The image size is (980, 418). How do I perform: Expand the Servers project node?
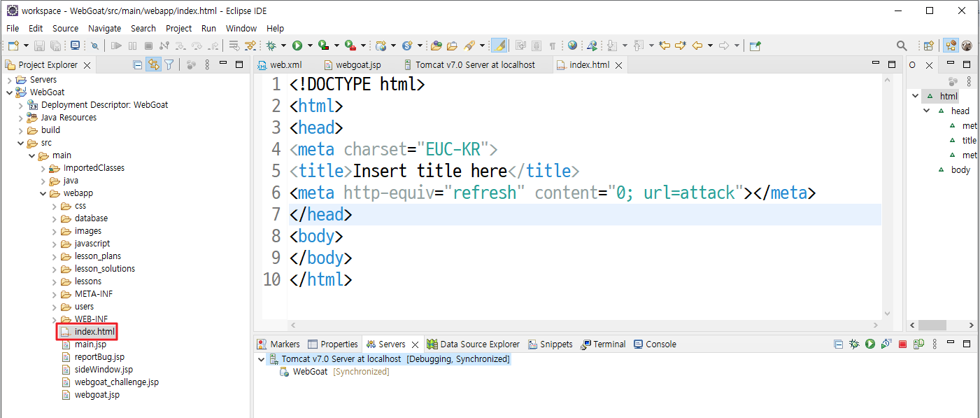[10, 80]
